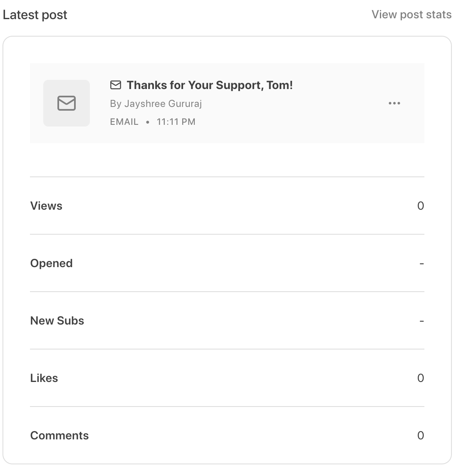Screen dimensions: 471x476
Task: Select the EMAIL label icon area
Action: (x=124, y=121)
